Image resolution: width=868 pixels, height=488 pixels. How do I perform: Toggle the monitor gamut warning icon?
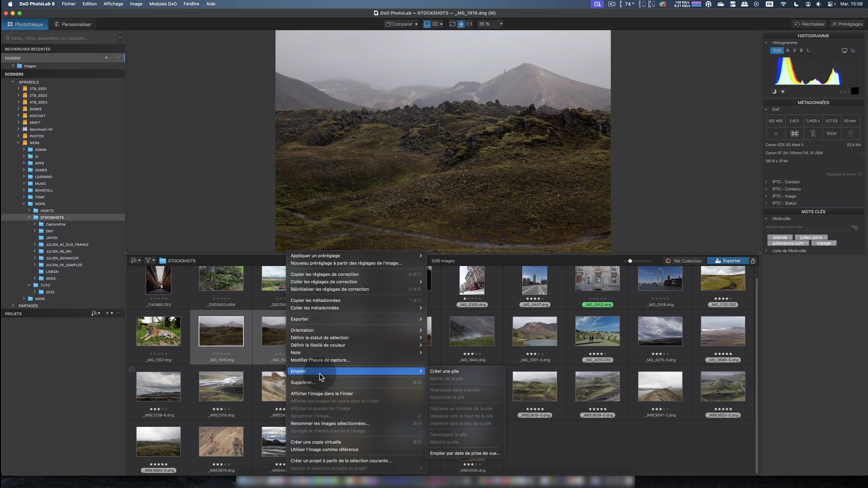click(844, 51)
